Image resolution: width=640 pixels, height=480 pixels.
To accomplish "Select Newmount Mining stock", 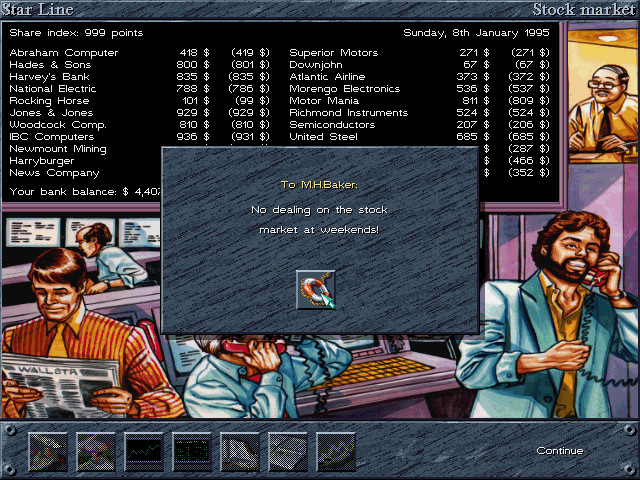I will [x=58, y=149].
